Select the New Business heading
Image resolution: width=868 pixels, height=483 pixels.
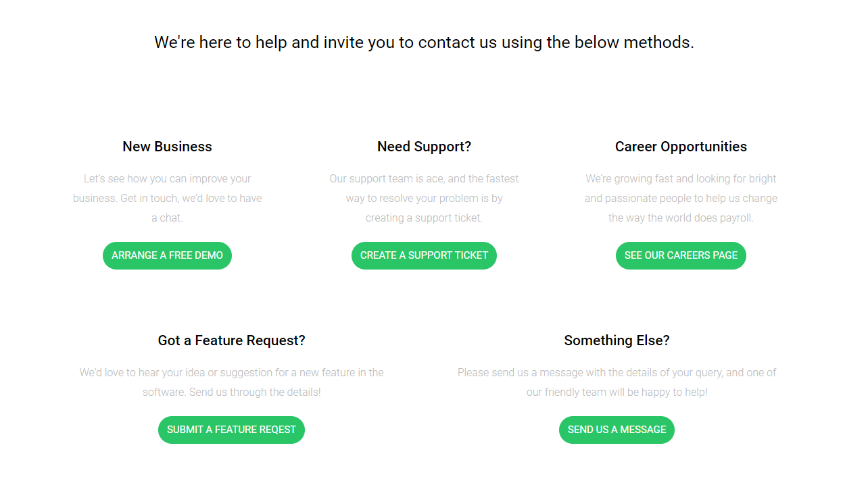(167, 146)
